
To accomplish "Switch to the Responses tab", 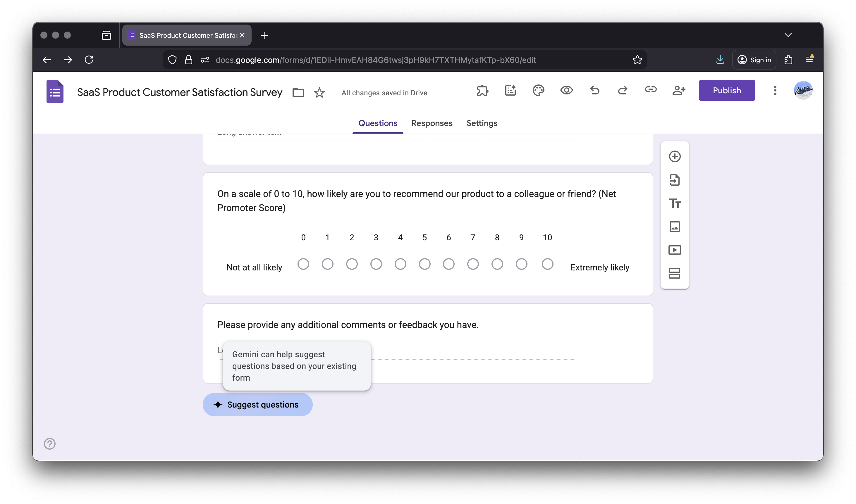I will tap(432, 123).
